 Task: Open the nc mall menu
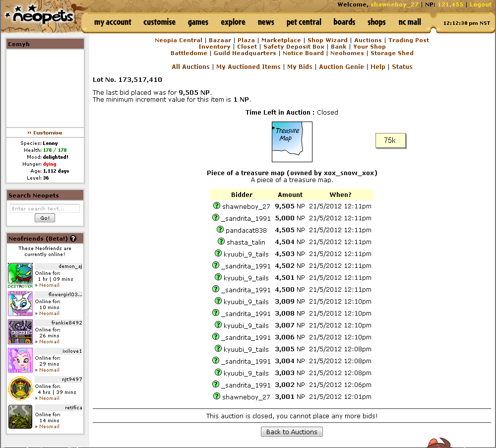[x=410, y=22]
